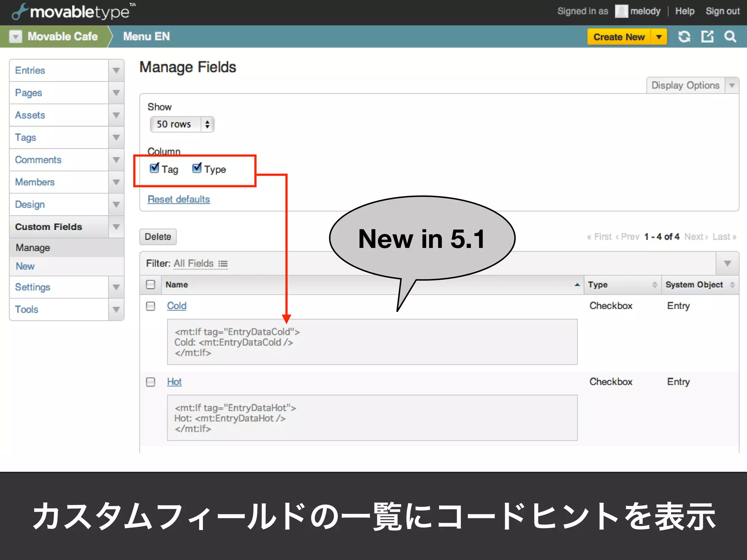747x560 pixels.
Task: Sort by Name column arrow
Action: (x=577, y=285)
